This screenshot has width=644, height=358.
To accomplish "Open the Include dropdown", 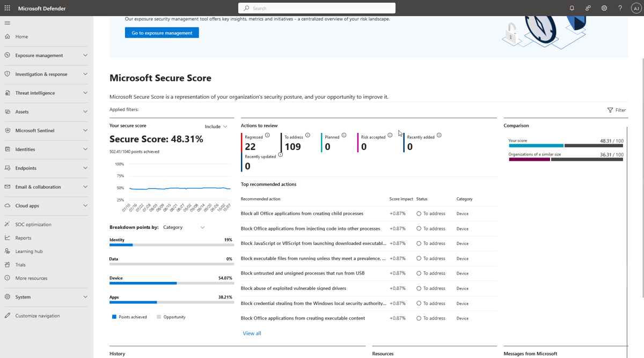I will (x=216, y=126).
